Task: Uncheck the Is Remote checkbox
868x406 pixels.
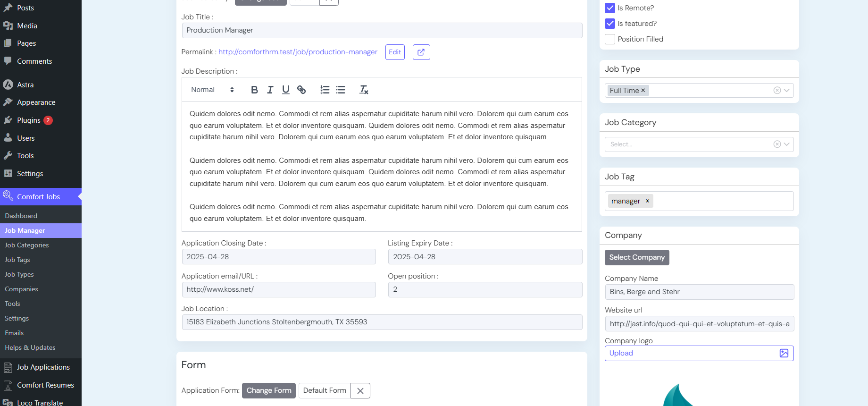Action: click(x=610, y=8)
